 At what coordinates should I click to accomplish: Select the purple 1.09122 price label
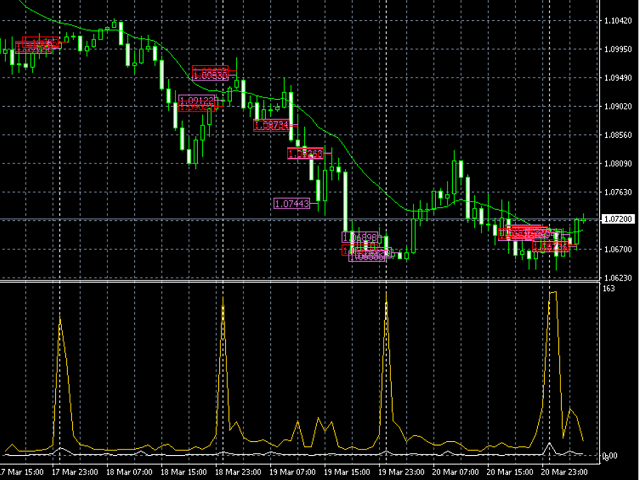[x=197, y=100]
